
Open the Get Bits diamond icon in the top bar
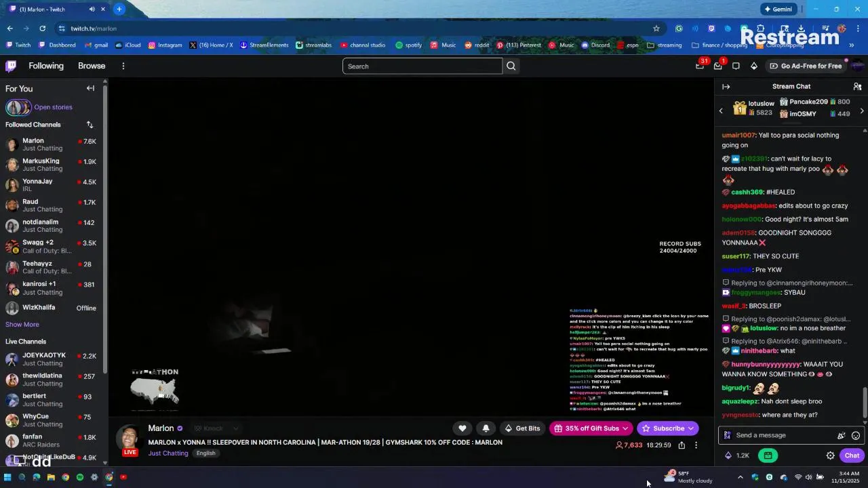coord(754,66)
